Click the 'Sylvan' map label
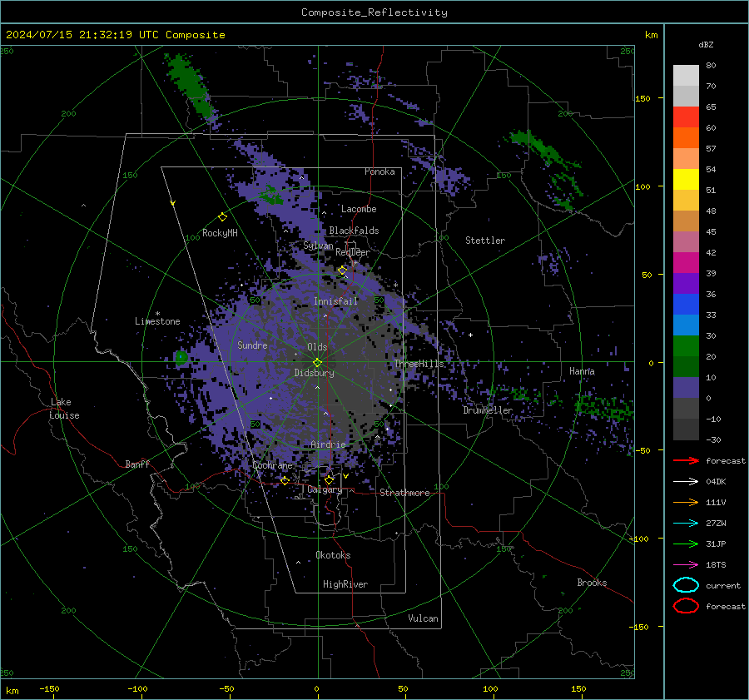The image size is (749, 700). click(x=318, y=246)
